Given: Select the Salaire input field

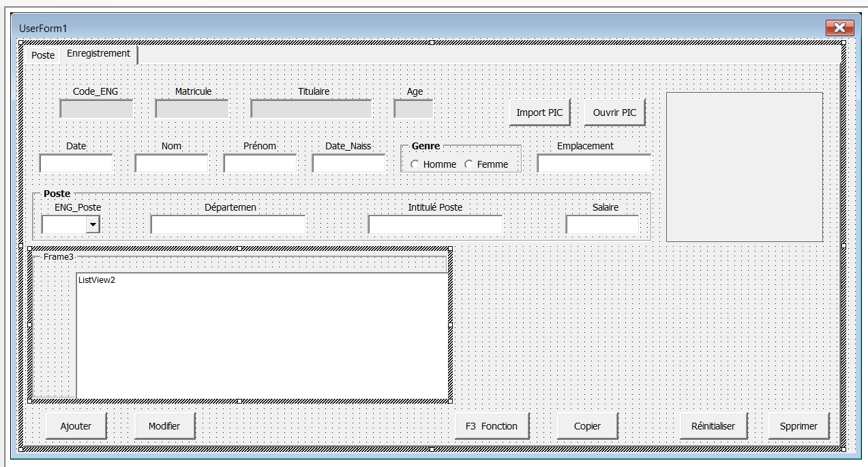Looking at the screenshot, I should click(x=602, y=224).
